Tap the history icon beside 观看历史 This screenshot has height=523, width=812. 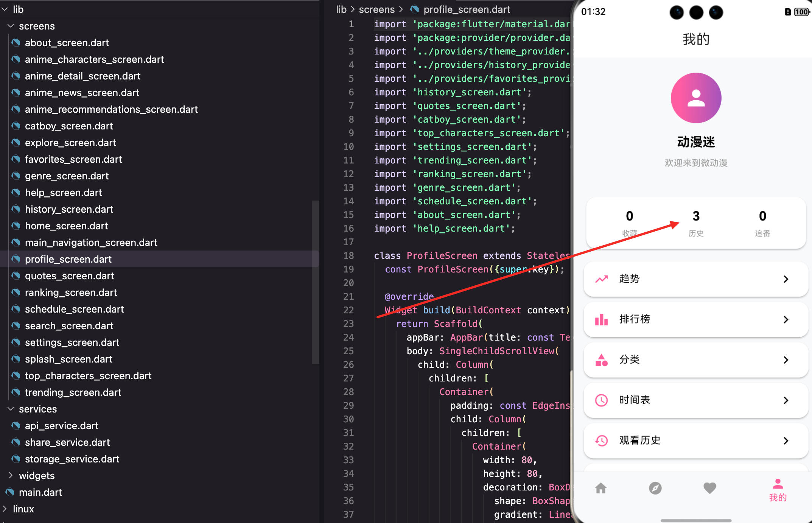[x=602, y=441]
